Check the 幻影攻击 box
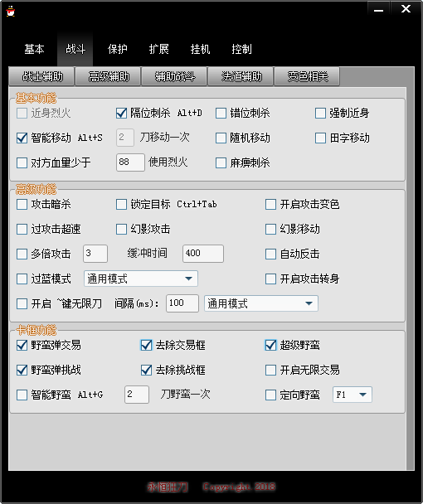The image size is (423, 504). point(121,229)
